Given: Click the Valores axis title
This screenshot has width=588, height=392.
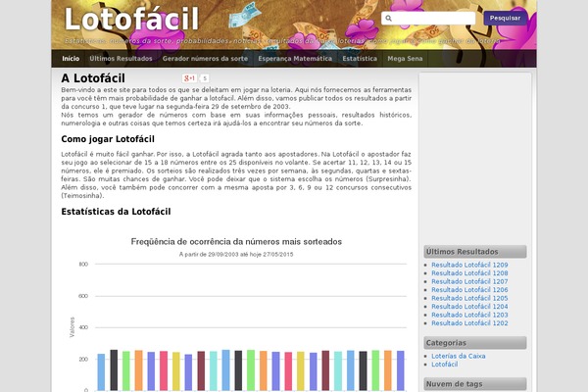Looking at the screenshot, I should pyautogui.click(x=72, y=327).
